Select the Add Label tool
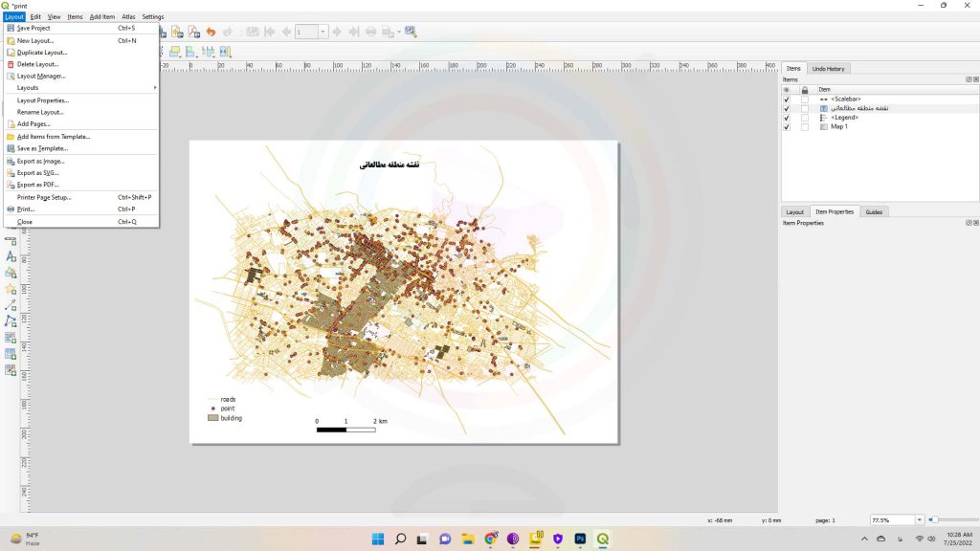This screenshot has height=551, width=980. [11, 256]
